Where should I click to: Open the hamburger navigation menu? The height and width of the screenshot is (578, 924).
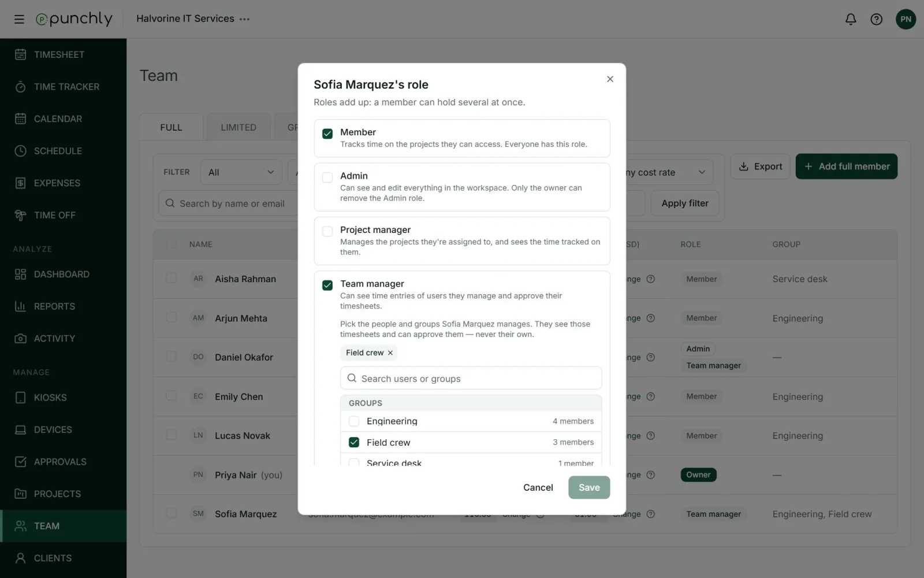pos(19,19)
